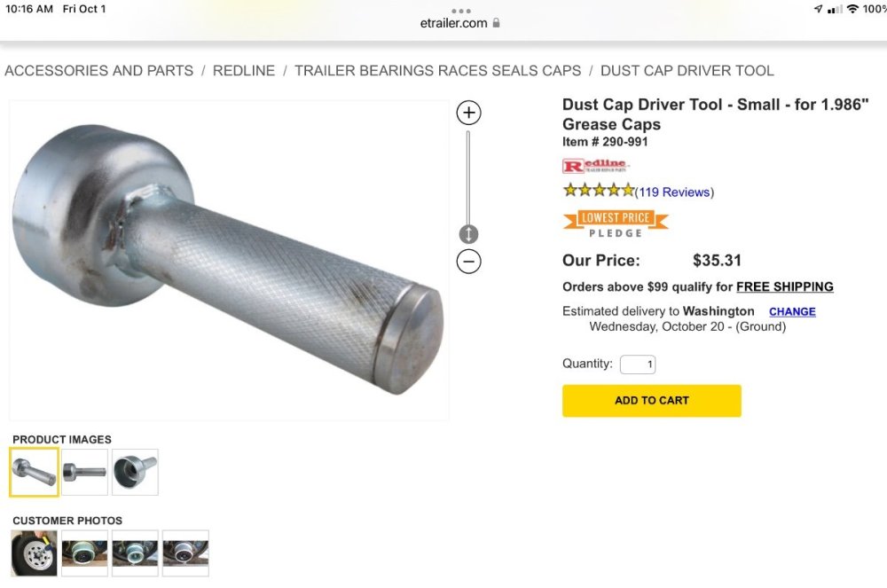The width and height of the screenshot is (887, 588).
Task: Open the Redline breadcrumb link
Action: [x=244, y=71]
